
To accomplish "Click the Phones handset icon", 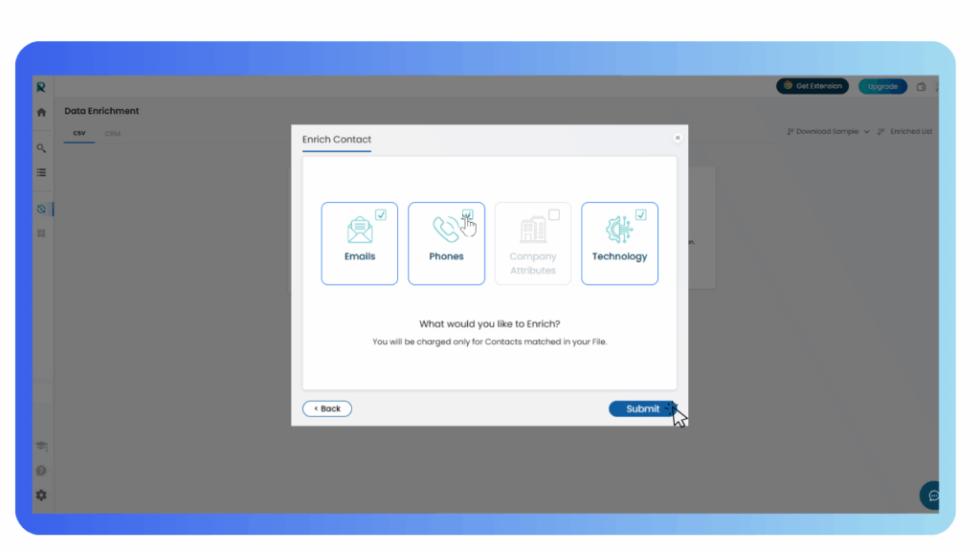I will tap(446, 230).
